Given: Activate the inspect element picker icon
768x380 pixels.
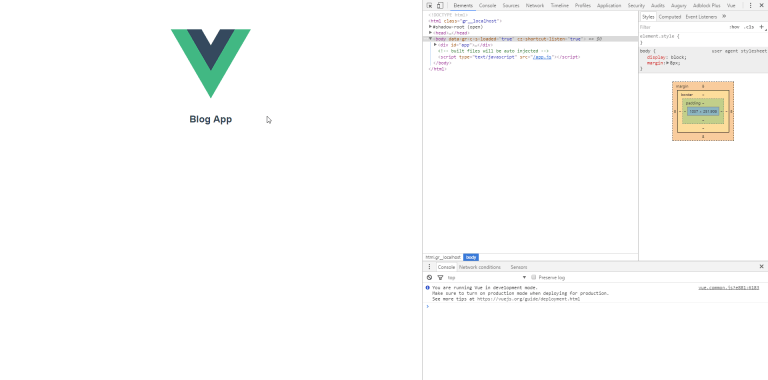Looking at the screenshot, I should point(429,5).
